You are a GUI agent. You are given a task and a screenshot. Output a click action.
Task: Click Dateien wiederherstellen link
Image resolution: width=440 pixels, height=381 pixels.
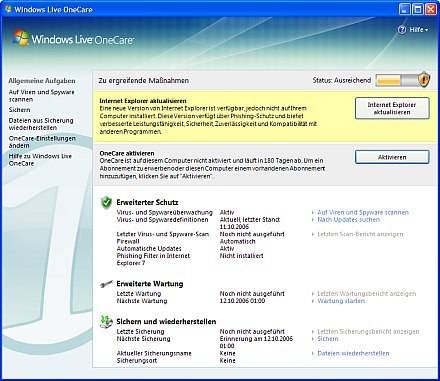353,353
